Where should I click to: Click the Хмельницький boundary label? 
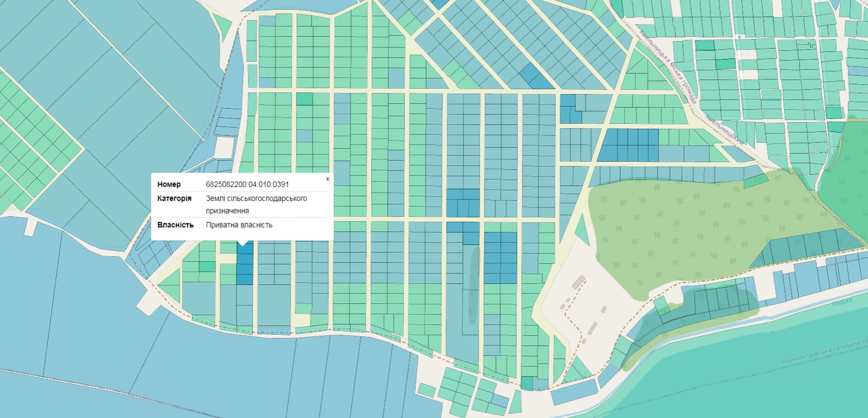tap(724, 130)
